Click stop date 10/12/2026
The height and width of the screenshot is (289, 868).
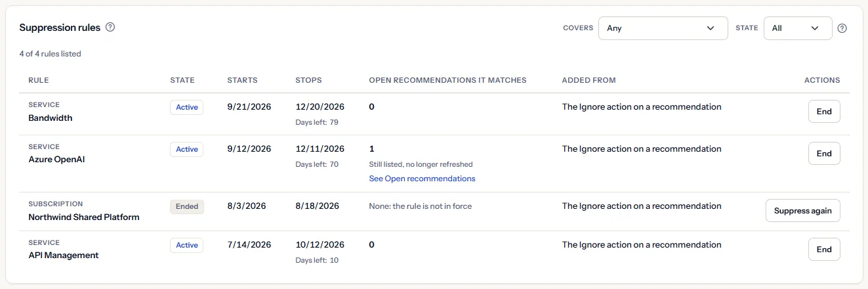(320, 244)
